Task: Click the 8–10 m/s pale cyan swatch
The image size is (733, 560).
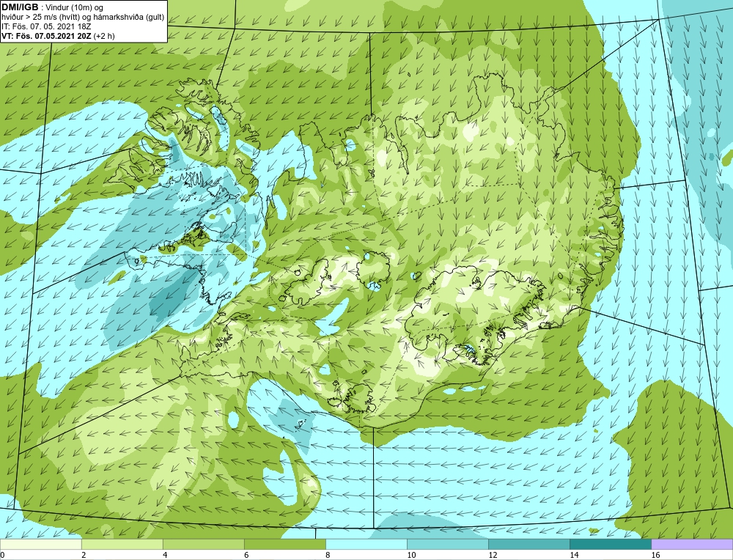Action: coord(366,544)
